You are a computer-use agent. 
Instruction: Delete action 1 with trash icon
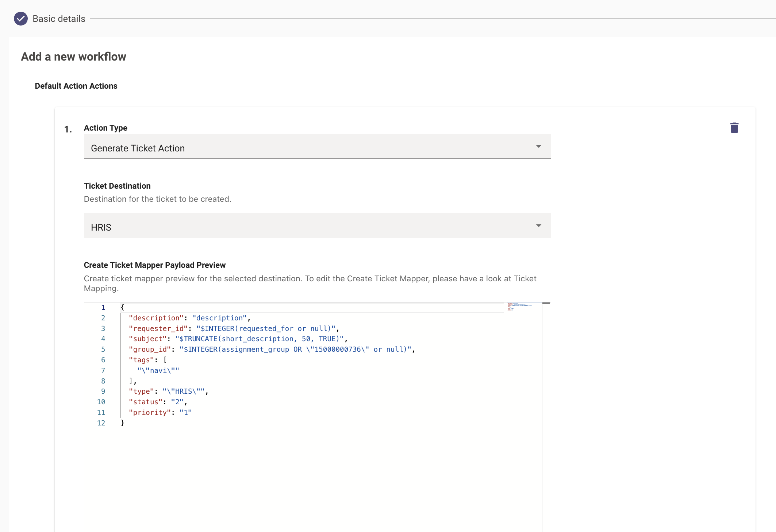coord(734,128)
